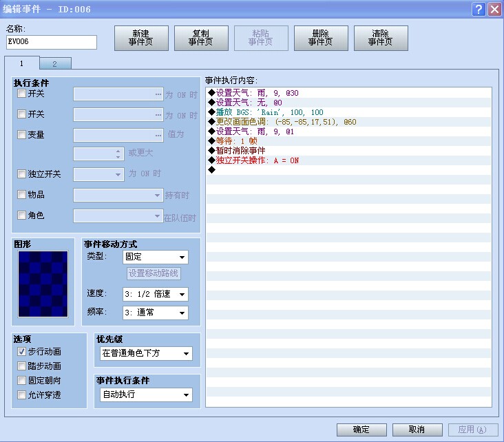
Task: Check the 角色 condition checkbox
Action: coord(21,215)
